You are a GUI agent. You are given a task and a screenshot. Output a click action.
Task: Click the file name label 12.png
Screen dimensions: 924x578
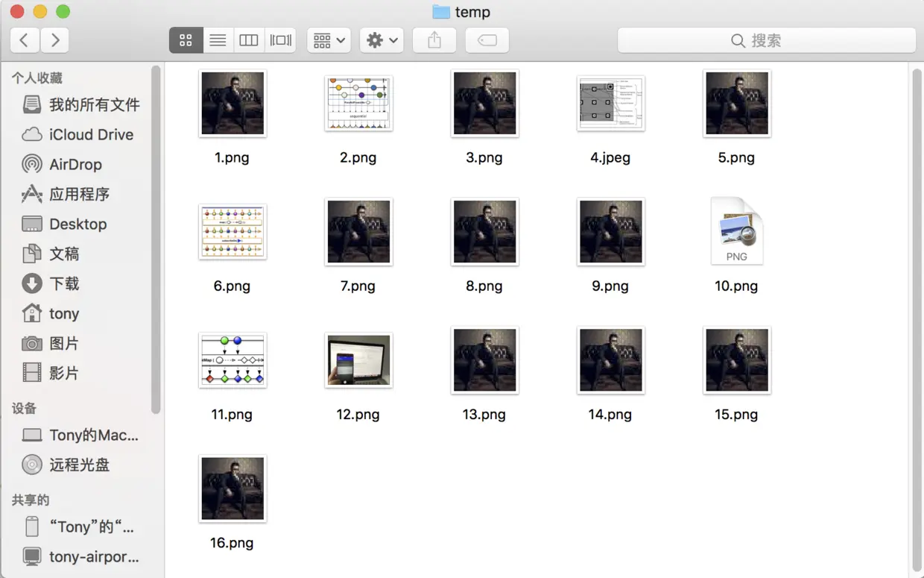(x=358, y=415)
